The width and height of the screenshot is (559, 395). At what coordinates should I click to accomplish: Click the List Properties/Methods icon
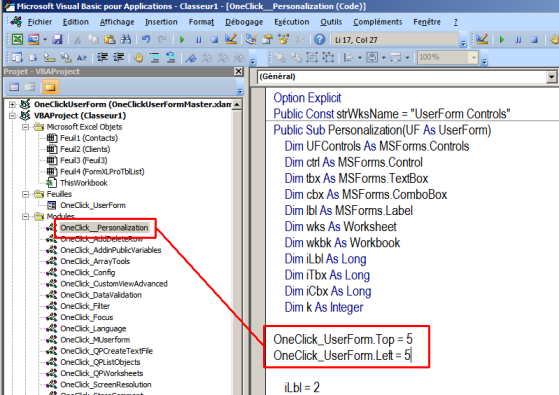click(x=17, y=57)
